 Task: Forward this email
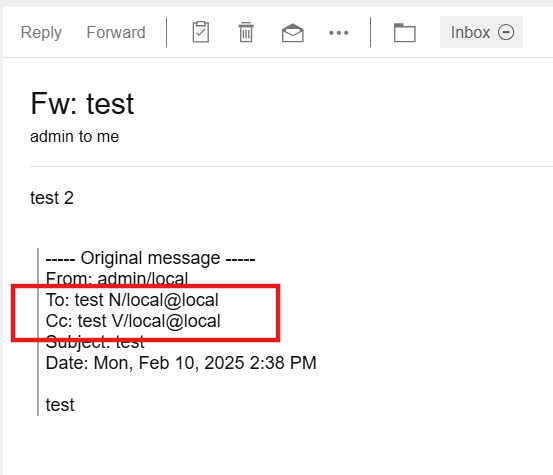tap(116, 32)
